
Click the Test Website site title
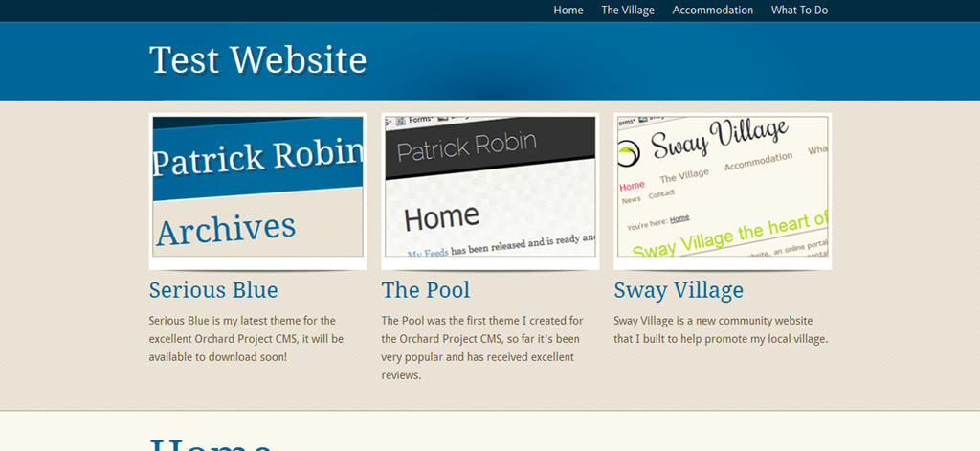[x=257, y=59]
